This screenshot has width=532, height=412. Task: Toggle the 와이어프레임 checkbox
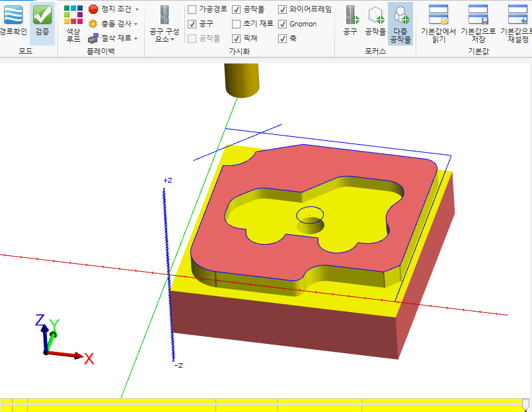[282, 9]
